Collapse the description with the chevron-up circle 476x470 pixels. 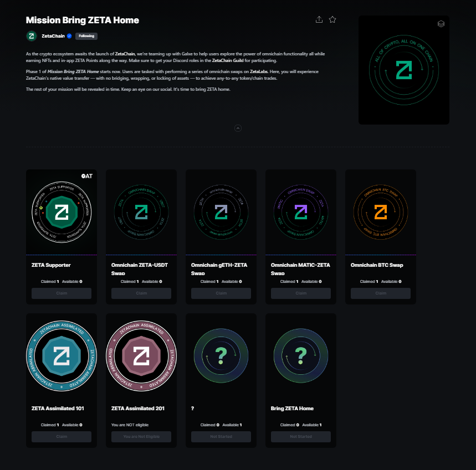[x=238, y=128]
